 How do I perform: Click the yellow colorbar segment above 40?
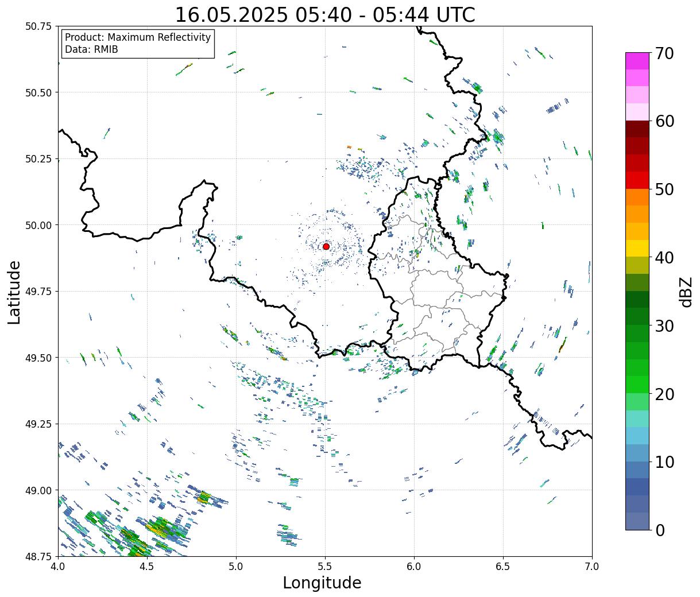[637, 249]
